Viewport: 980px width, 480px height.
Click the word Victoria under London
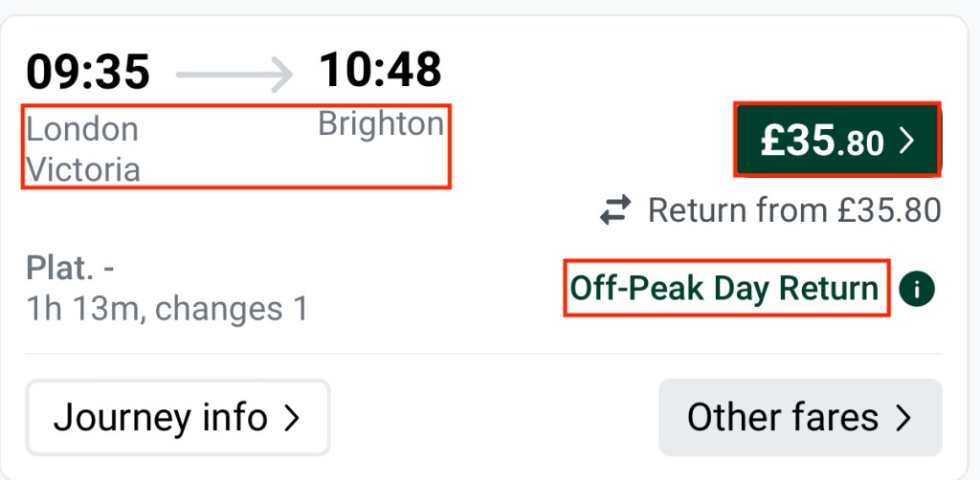coord(83,170)
